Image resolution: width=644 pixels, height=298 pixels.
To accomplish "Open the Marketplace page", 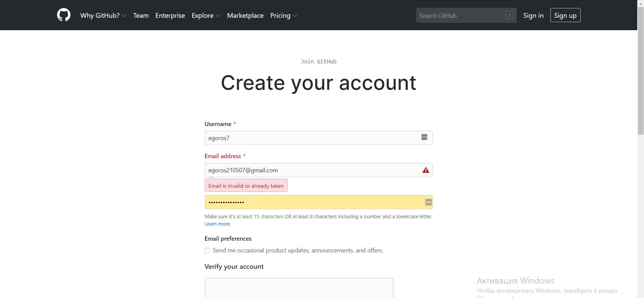I will [245, 15].
